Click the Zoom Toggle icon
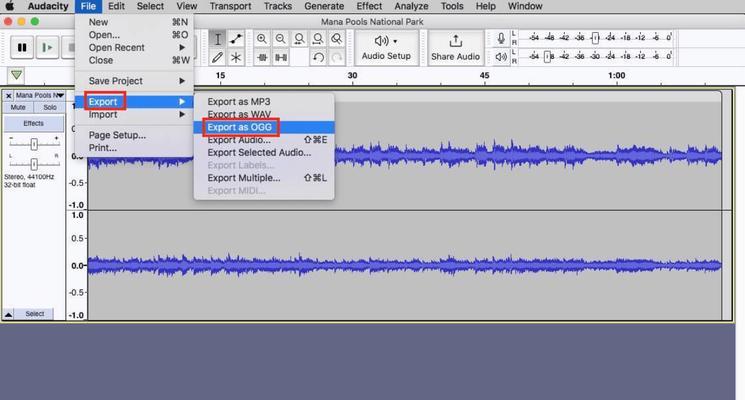This screenshot has height=400, width=745. tap(336, 39)
